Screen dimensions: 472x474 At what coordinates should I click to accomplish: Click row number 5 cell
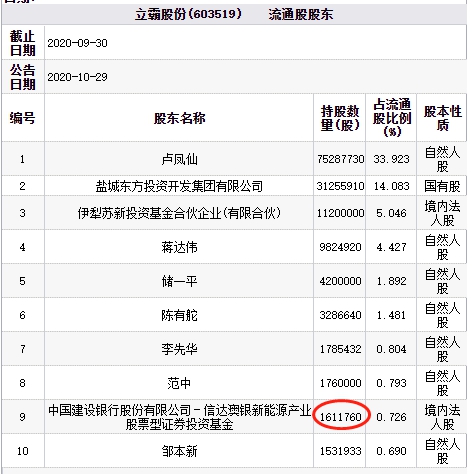pyautogui.click(x=22, y=281)
